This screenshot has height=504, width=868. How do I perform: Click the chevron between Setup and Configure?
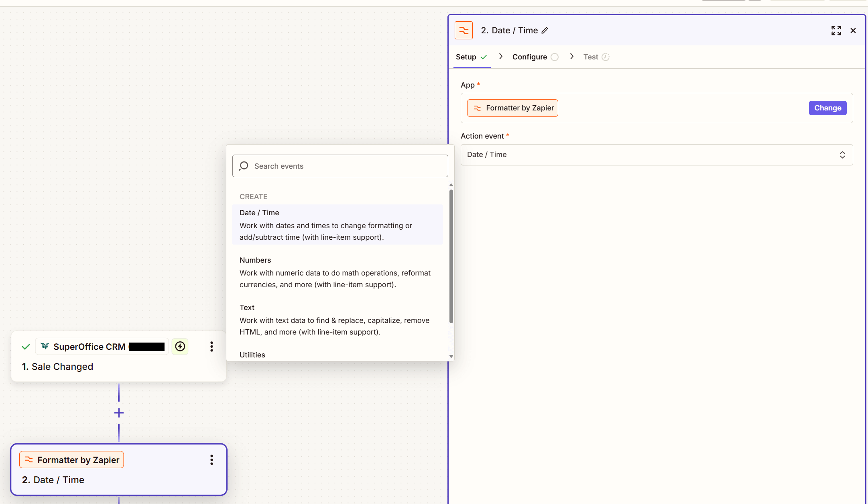[500, 57]
